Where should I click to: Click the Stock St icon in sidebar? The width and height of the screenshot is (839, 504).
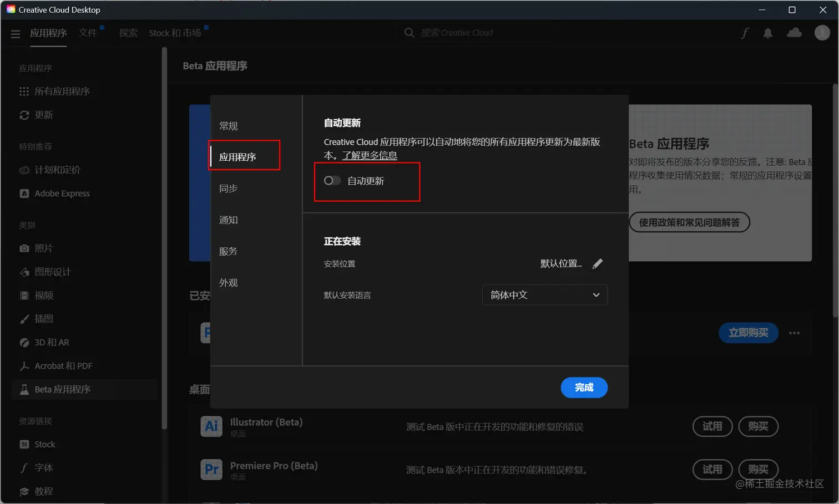click(24, 445)
